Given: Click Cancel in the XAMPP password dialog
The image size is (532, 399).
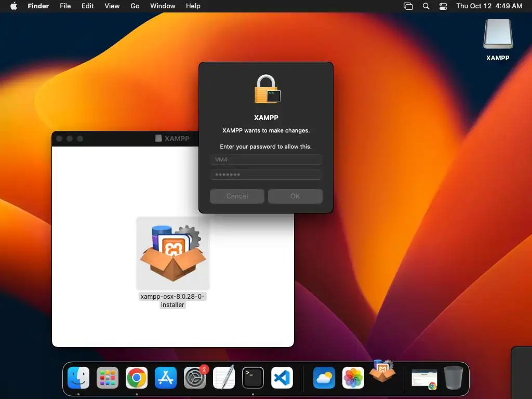Looking at the screenshot, I should click(x=237, y=196).
